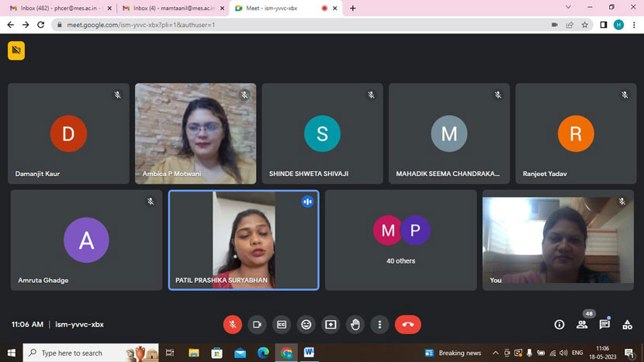Show hidden system tray icons

[x=496, y=353]
